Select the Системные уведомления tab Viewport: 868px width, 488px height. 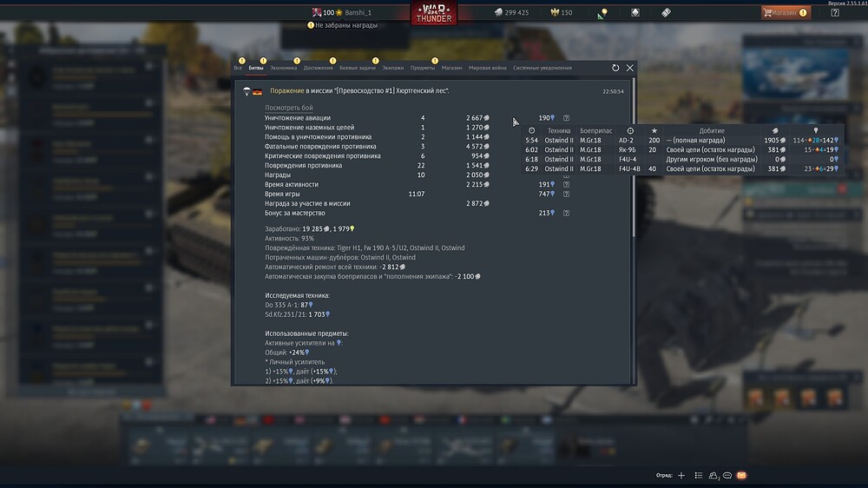tap(542, 68)
